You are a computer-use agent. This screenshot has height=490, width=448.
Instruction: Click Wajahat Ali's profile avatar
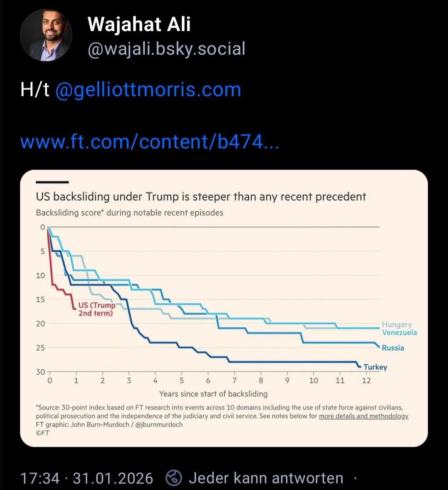pos(46,35)
